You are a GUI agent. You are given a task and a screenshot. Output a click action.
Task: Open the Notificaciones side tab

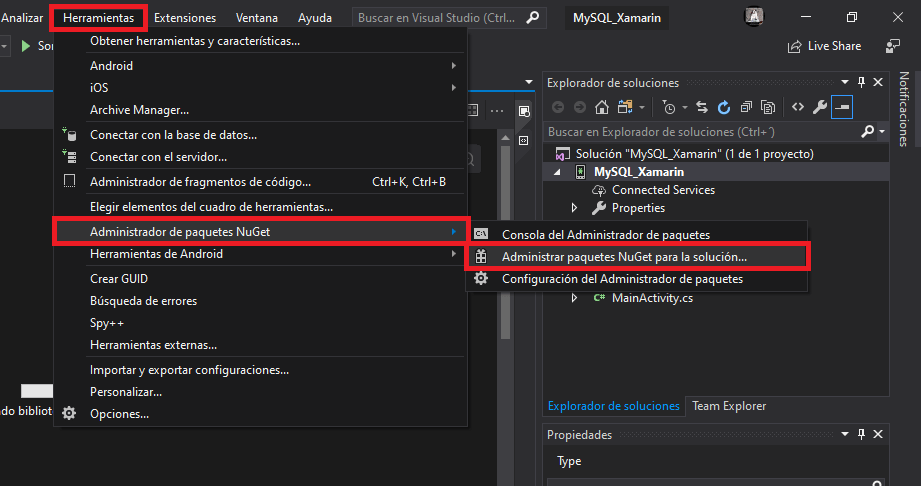click(903, 109)
